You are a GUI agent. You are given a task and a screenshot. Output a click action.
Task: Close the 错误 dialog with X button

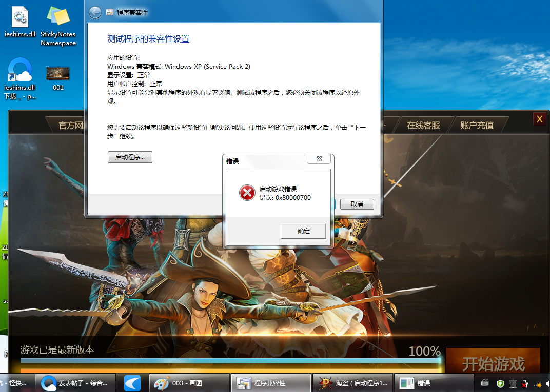pos(319,159)
